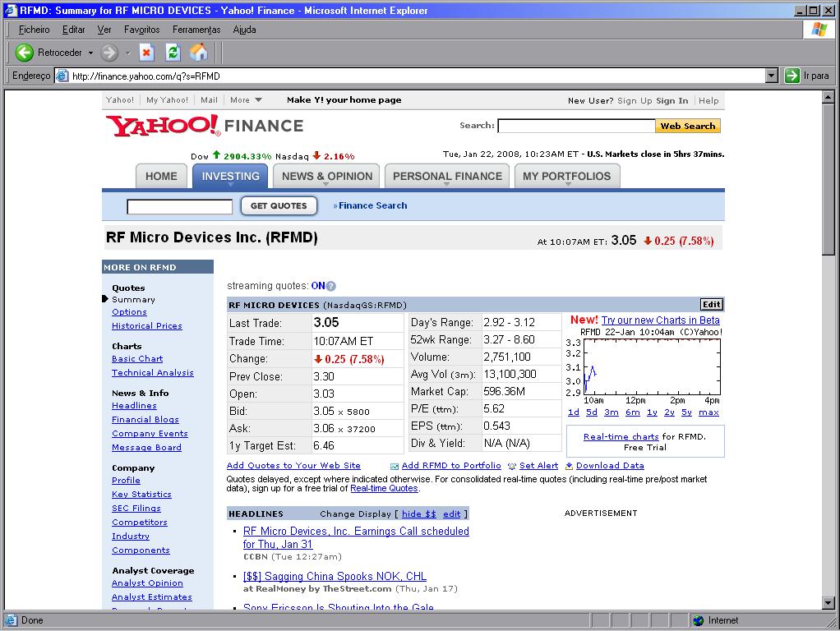The width and height of the screenshot is (840, 631).
Task: Click the Edit button on quote header
Action: (x=712, y=304)
